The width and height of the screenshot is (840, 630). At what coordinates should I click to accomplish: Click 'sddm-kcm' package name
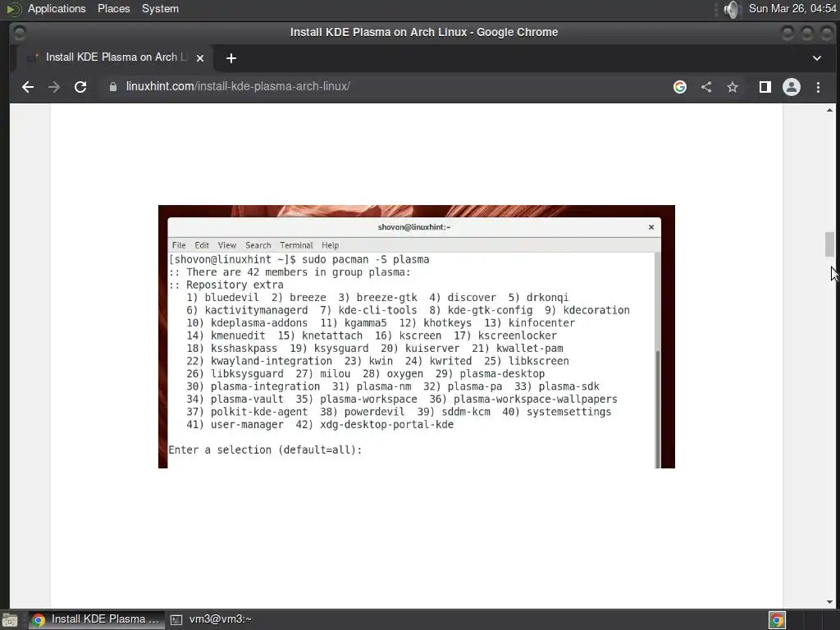click(466, 412)
